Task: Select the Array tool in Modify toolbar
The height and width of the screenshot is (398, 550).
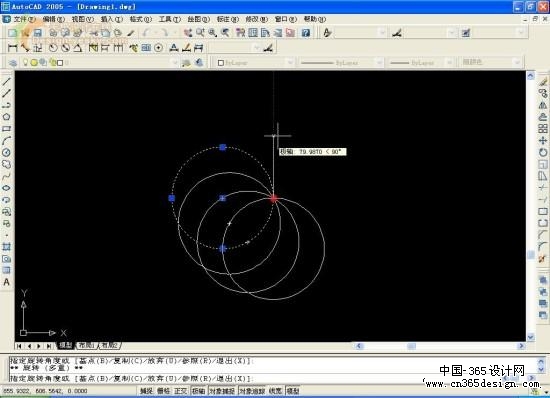Action: pyautogui.click(x=543, y=129)
